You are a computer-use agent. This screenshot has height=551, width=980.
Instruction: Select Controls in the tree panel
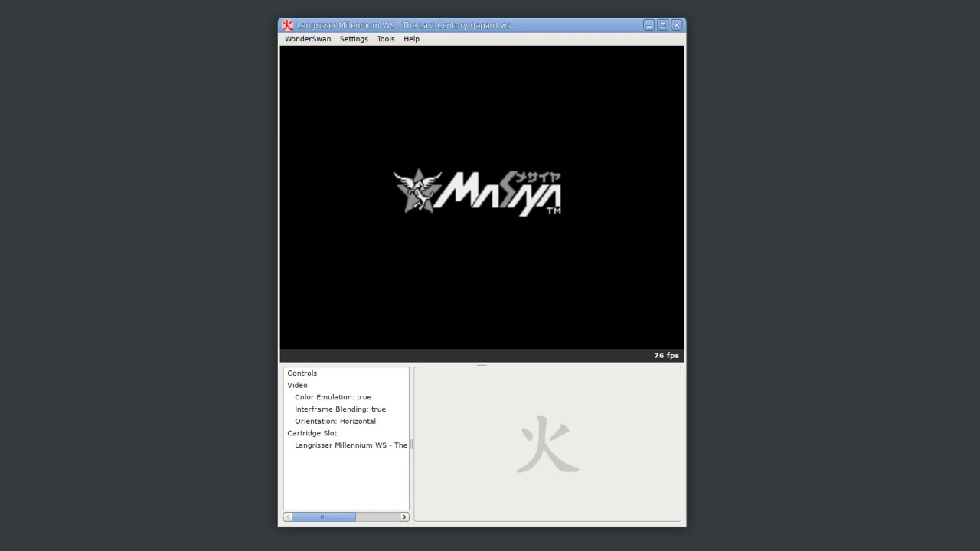coord(302,373)
